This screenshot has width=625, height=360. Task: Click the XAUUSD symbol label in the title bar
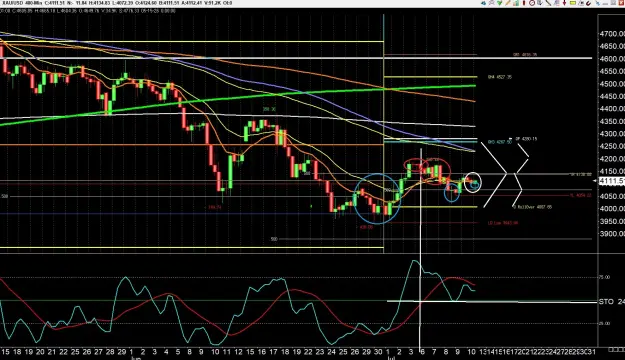(x=12, y=3)
